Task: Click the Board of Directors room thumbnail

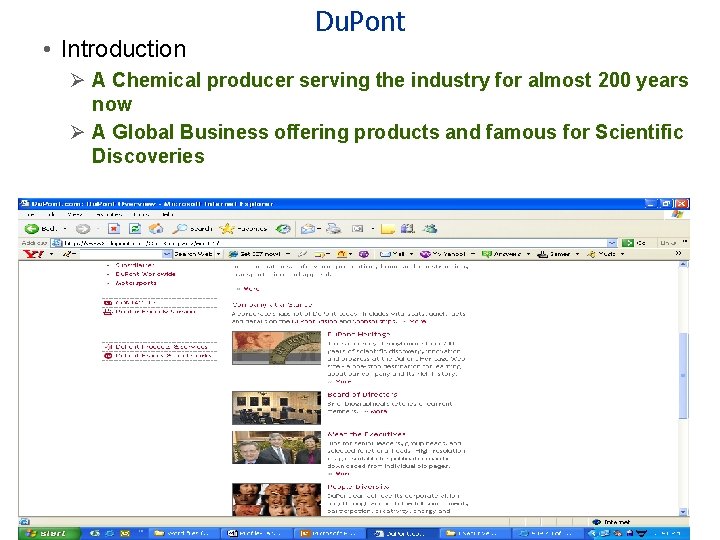Action: [276, 408]
